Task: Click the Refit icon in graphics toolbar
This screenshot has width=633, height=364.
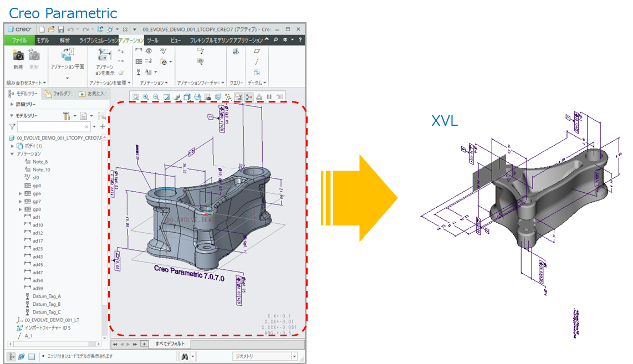Action: click(136, 97)
